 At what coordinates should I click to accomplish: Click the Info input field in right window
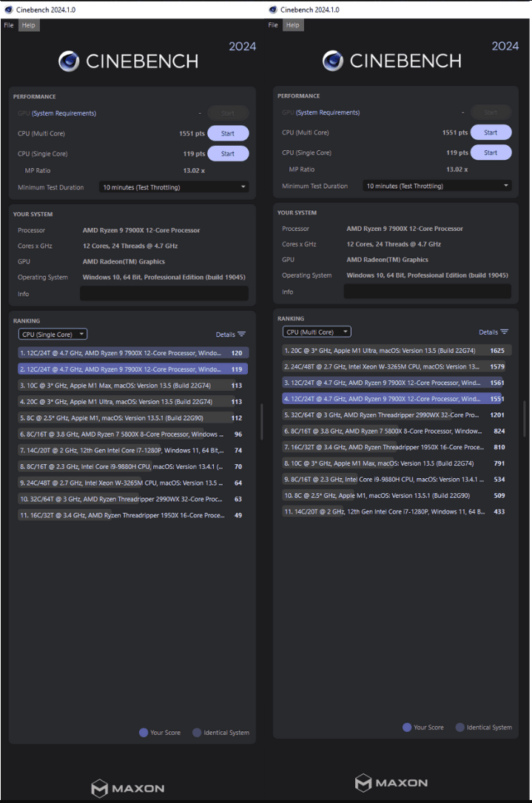428,292
